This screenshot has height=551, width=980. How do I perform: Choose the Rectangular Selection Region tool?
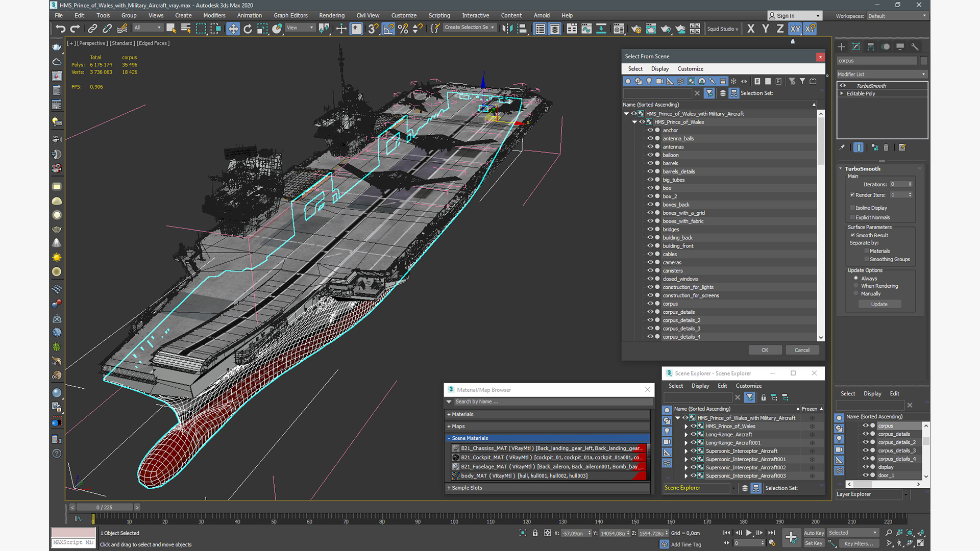click(x=201, y=29)
